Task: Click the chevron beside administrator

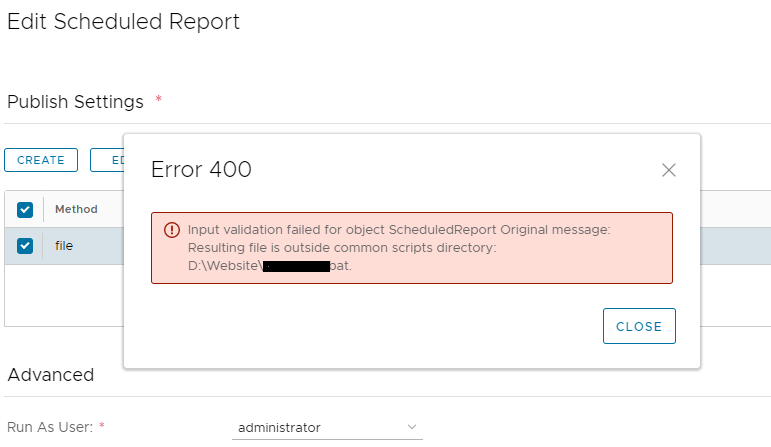Action: (412, 427)
